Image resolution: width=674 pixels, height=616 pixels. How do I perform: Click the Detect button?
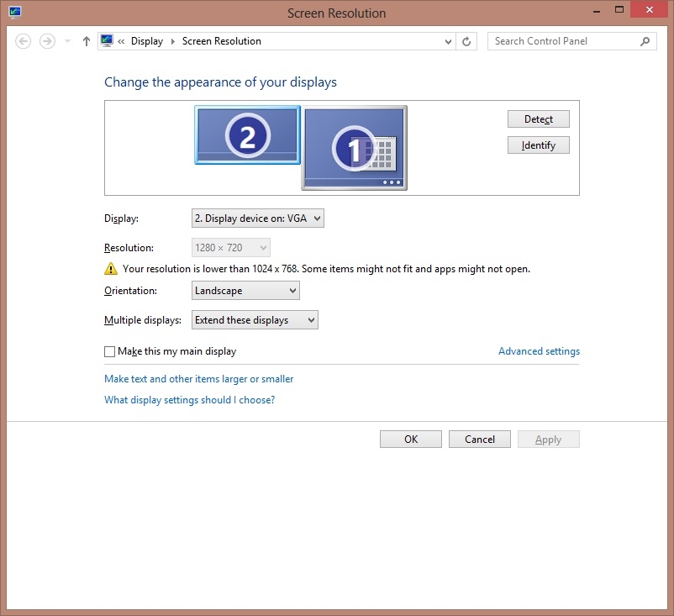pos(538,119)
